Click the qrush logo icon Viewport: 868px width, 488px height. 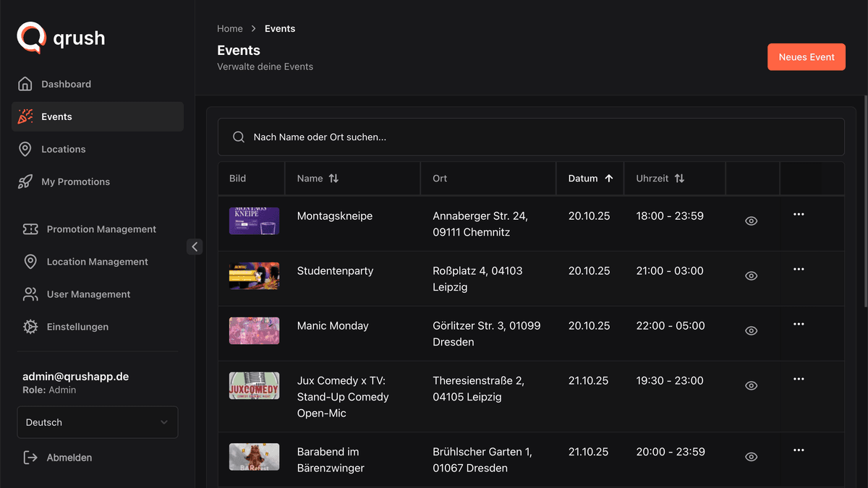click(x=31, y=38)
